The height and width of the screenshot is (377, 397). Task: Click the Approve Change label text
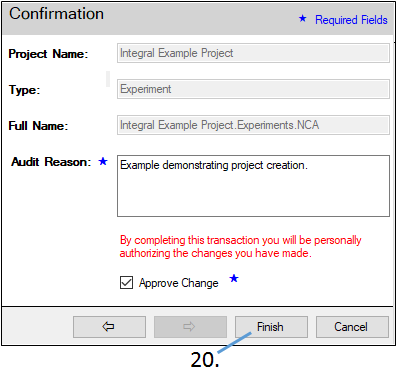[179, 283]
